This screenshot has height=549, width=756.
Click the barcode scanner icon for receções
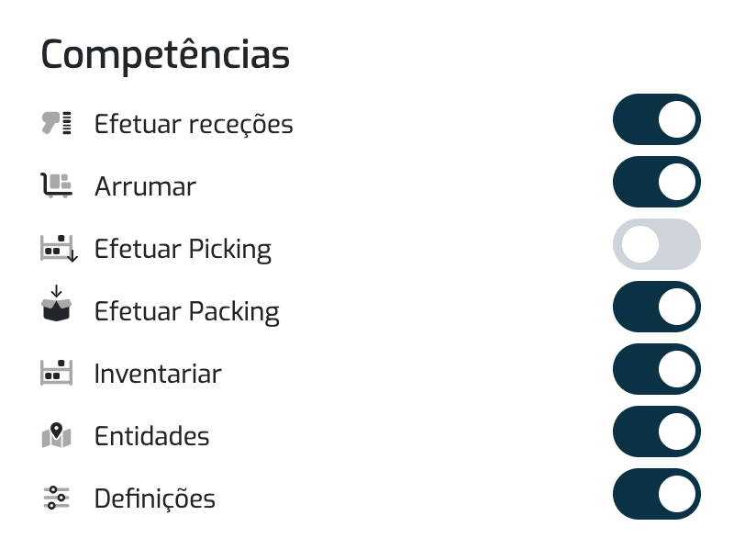pyautogui.click(x=56, y=123)
